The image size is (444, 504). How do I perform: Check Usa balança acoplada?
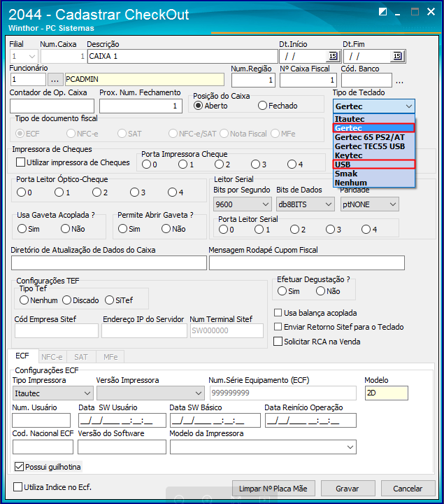[278, 312]
